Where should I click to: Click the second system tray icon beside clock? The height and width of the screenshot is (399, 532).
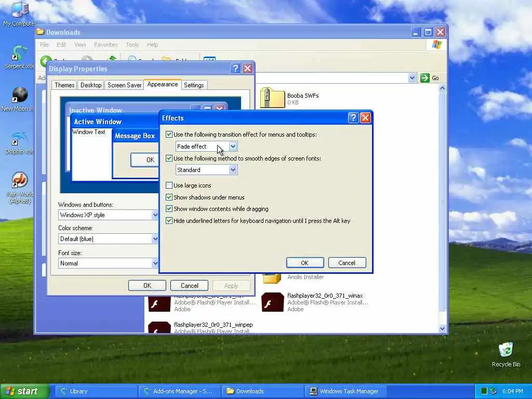tap(494, 391)
